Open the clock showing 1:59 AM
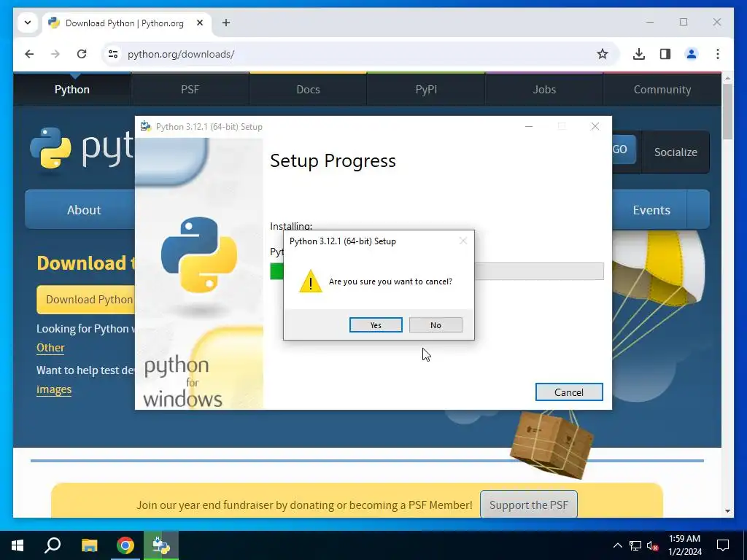Image resolution: width=747 pixels, height=560 pixels. tap(685, 545)
